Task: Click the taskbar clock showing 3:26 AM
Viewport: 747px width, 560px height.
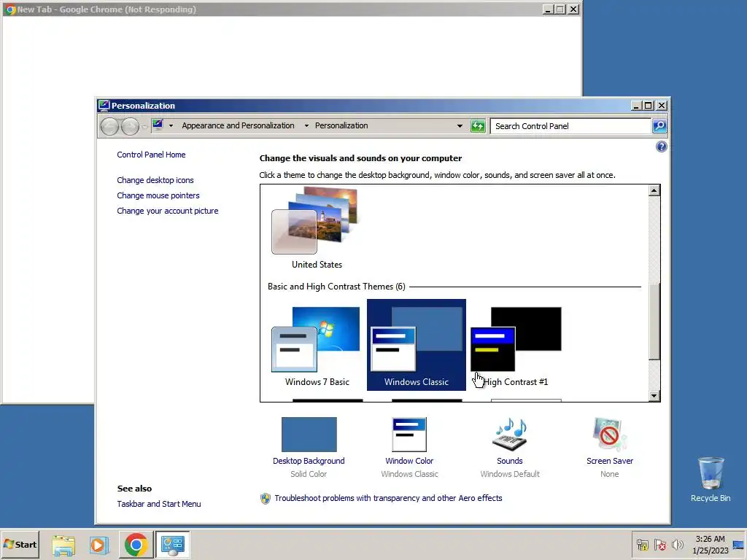Action: pyautogui.click(x=710, y=545)
